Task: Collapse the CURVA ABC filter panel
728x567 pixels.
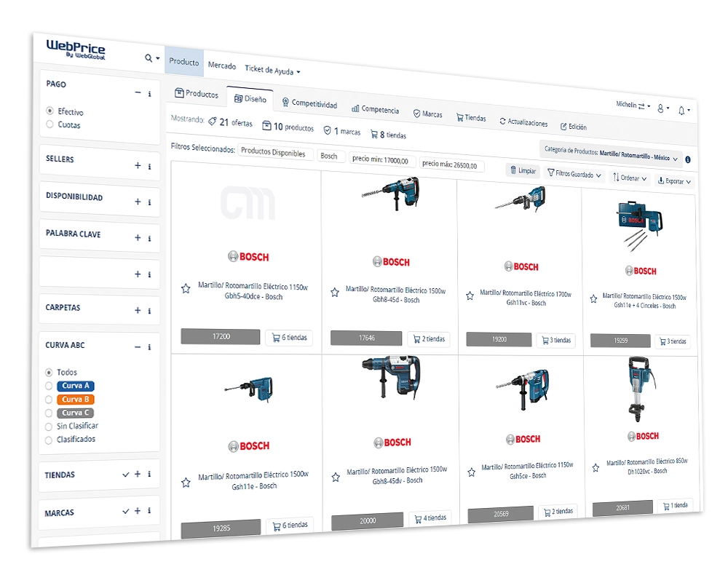Action: pos(138,347)
